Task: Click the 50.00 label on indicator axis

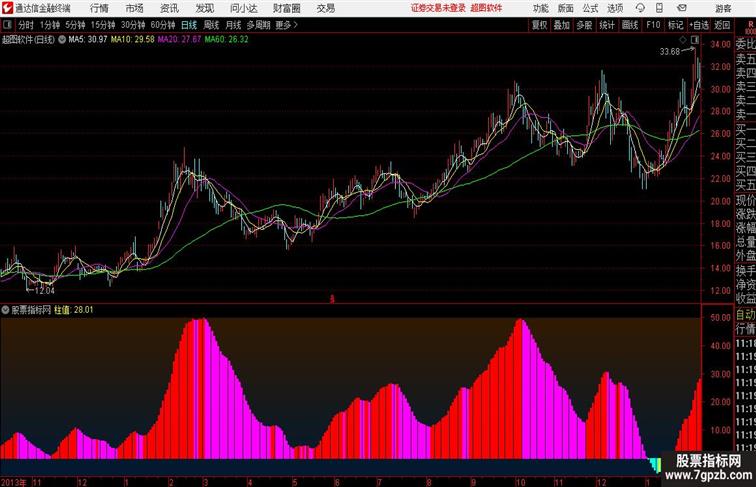Action: click(x=721, y=318)
